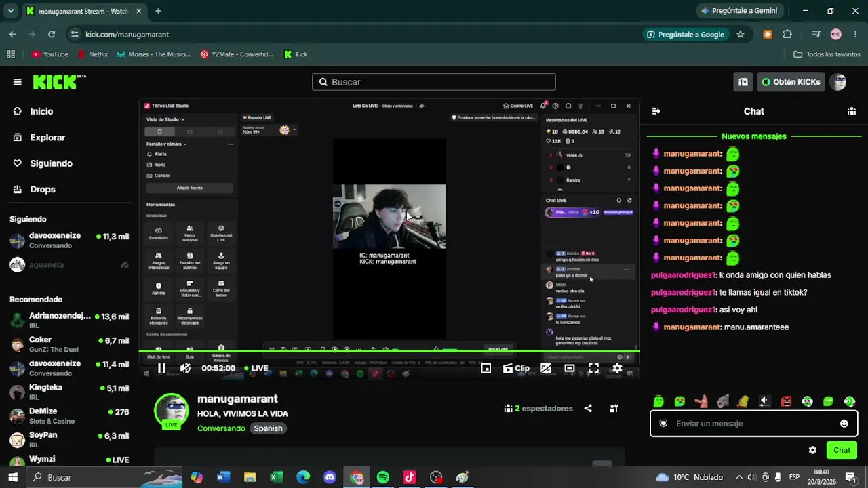The height and width of the screenshot is (488, 868).
Task: Open Adrianozendej recommended channel
Action: pyautogui.click(x=69, y=321)
